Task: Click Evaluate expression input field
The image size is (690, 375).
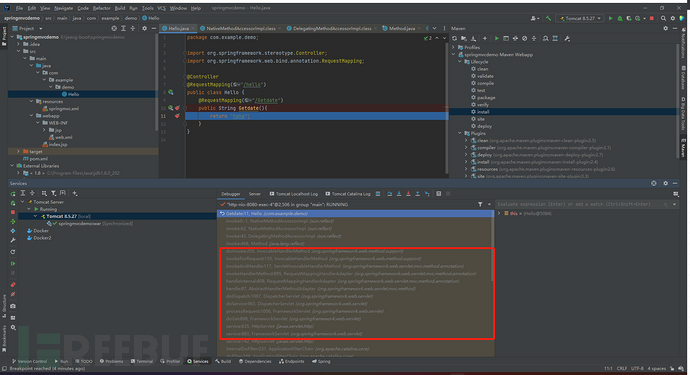Action: [x=579, y=204]
